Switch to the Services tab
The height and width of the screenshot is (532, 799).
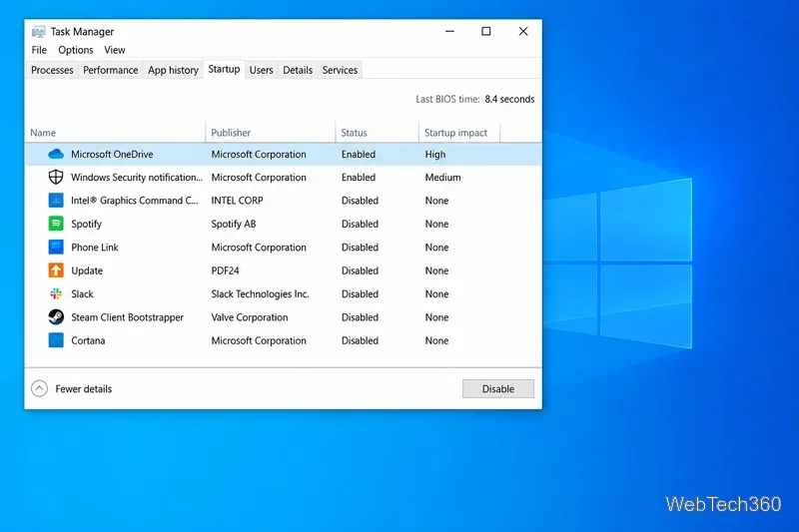point(340,70)
